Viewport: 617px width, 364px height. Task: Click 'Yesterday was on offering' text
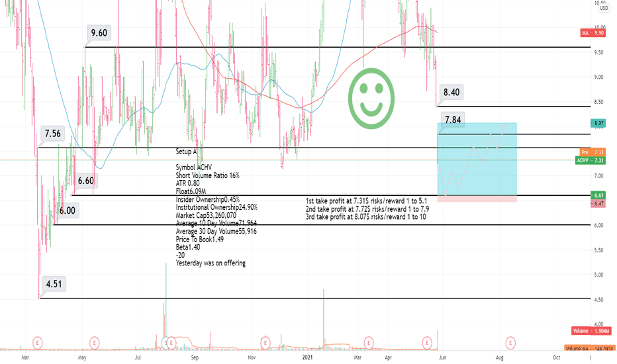(x=211, y=263)
